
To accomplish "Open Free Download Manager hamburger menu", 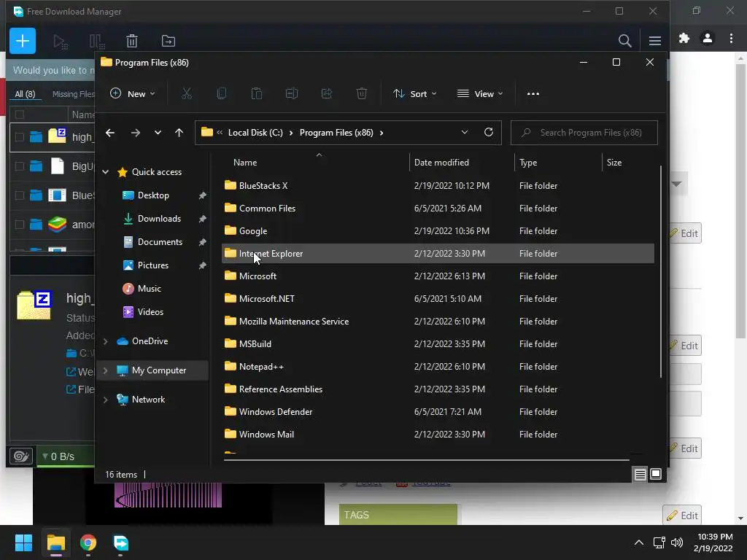I will 654,41.
